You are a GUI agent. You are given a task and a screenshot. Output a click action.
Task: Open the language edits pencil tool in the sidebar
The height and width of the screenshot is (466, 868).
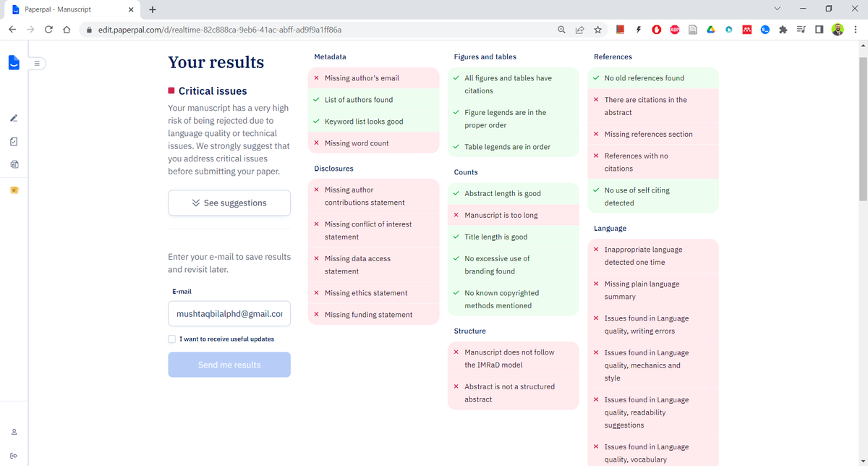click(13, 118)
